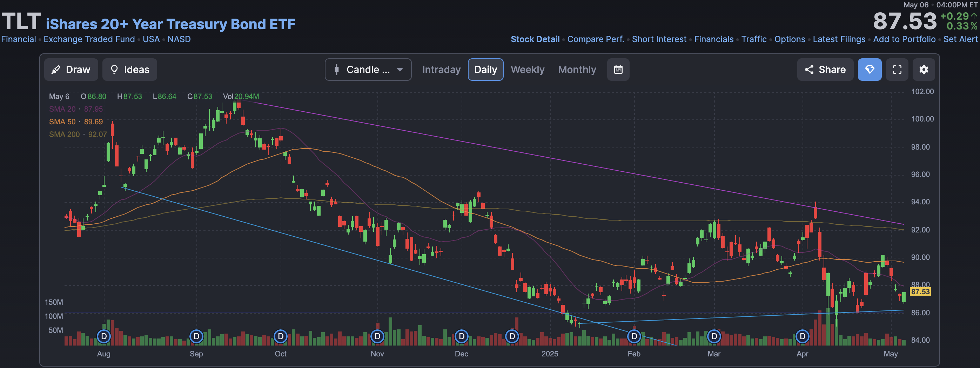
Task: Click the 102.00 price axis label
Action: (x=922, y=91)
